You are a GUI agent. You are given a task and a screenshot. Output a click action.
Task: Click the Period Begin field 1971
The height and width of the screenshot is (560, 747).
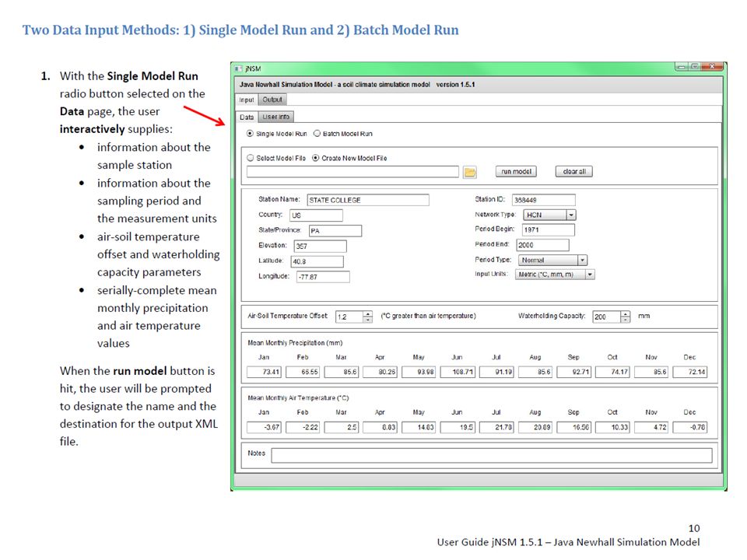coord(549,230)
